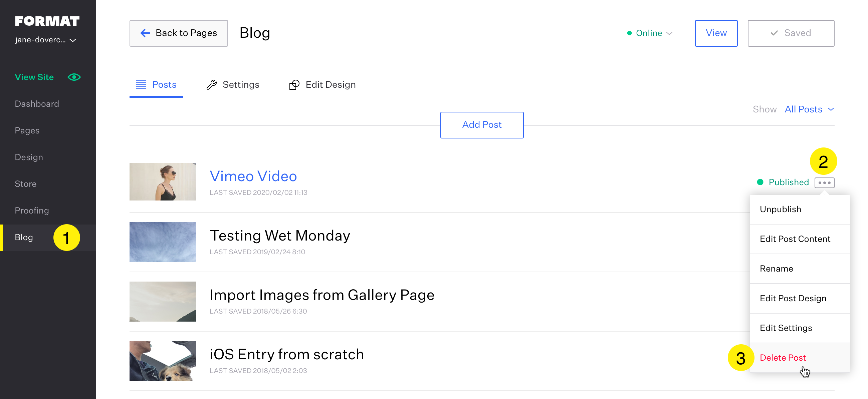Image resolution: width=868 pixels, height=399 pixels.
Task: Click the green eye icon beside View Site
Action: 74,77
